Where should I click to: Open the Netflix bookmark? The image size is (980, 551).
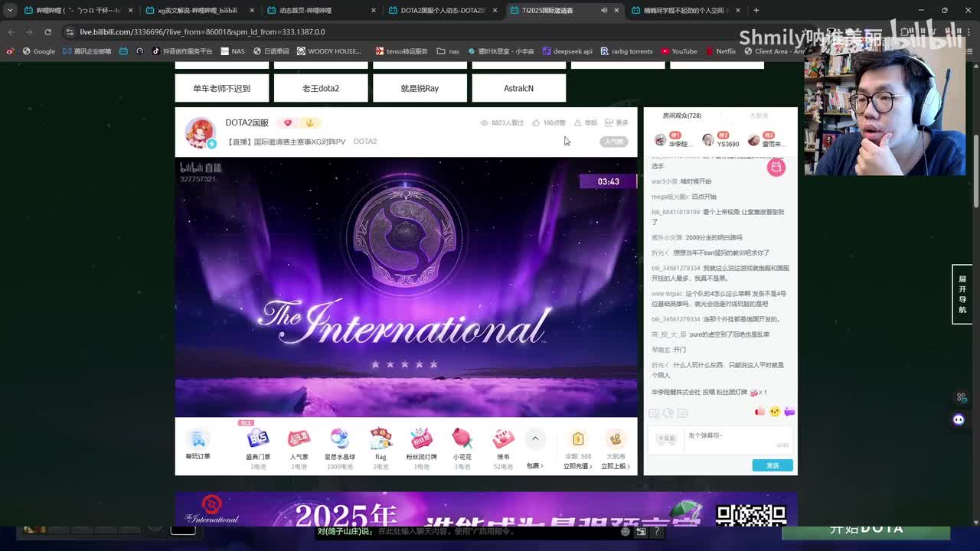pyautogui.click(x=720, y=51)
